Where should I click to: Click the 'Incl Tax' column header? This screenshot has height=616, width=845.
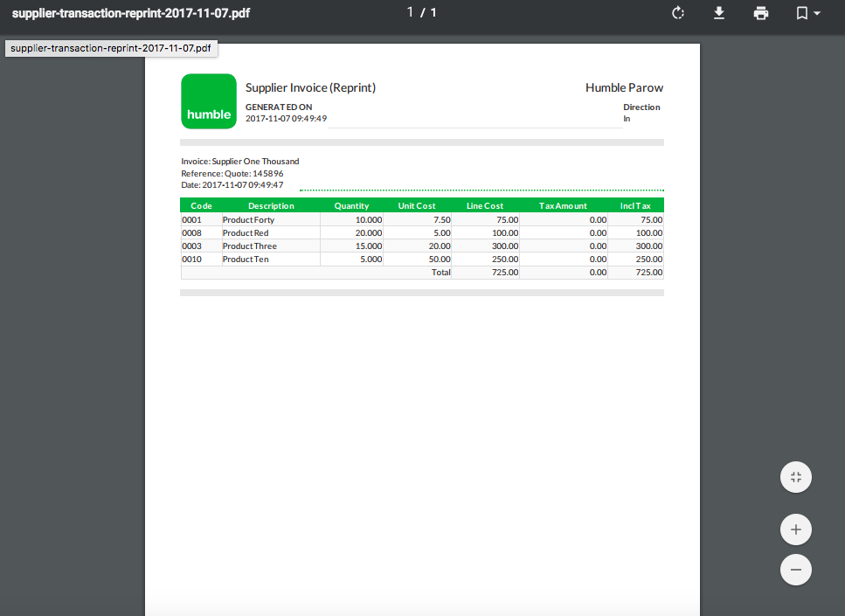(635, 206)
